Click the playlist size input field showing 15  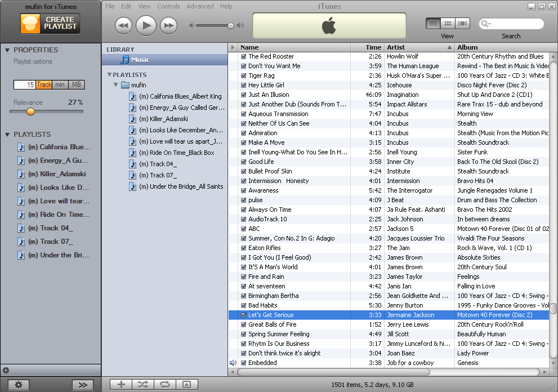25,84
